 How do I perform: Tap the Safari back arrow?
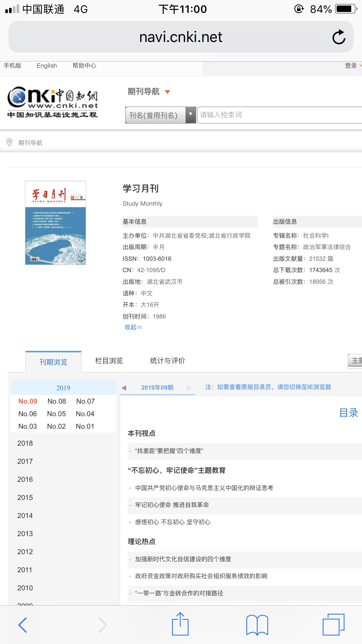coord(22,625)
